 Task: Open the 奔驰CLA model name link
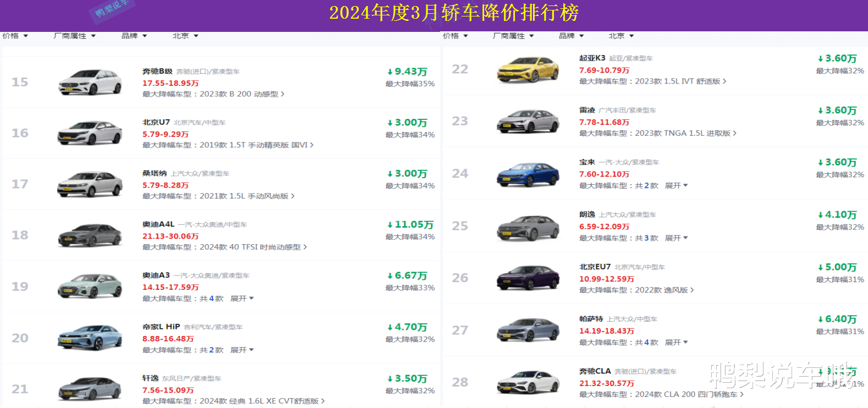[595, 371]
